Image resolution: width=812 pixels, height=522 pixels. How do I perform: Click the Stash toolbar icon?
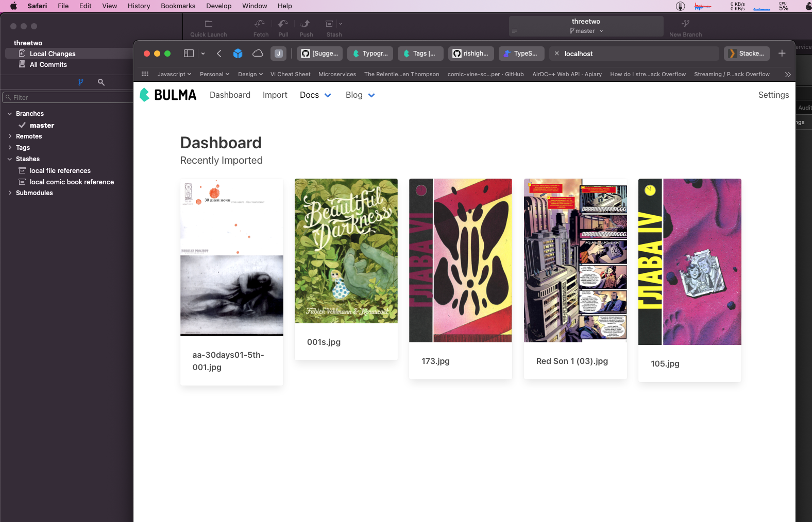click(330, 24)
